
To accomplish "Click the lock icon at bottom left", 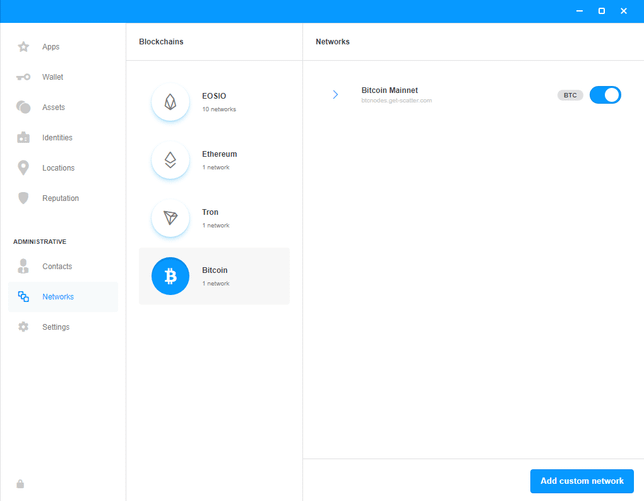I will point(20,484).
